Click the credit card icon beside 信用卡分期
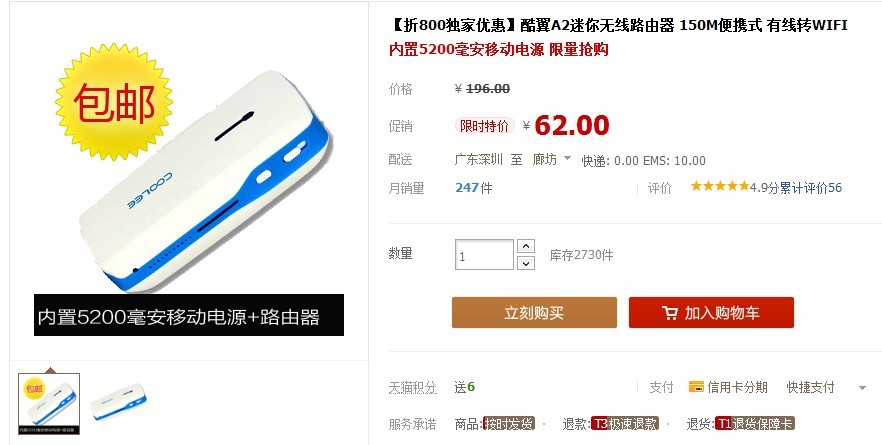Viewport: 882px width, 445px height. tap(696, 387)
